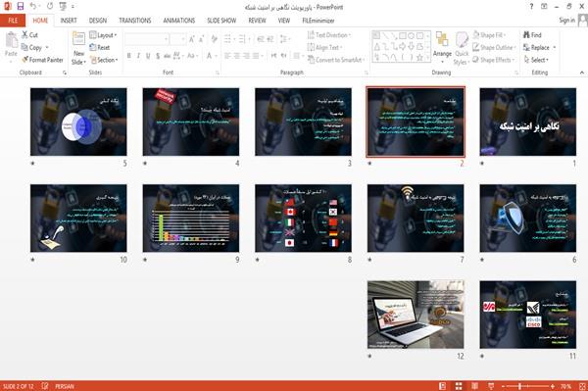
Task: Click the Find binoculars button
Action: (x=532, y=35)
